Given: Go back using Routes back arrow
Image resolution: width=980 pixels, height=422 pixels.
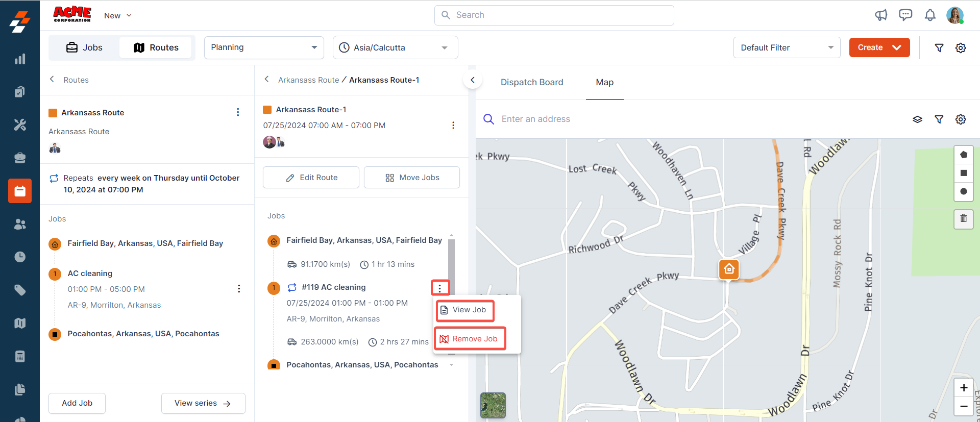Looking at the screenshot, I should point(52,79).
